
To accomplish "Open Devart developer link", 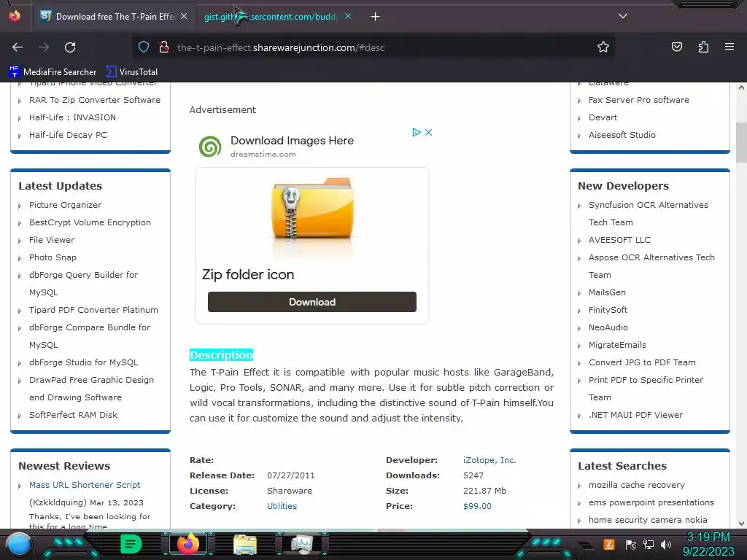I will (x=603, y=117).
